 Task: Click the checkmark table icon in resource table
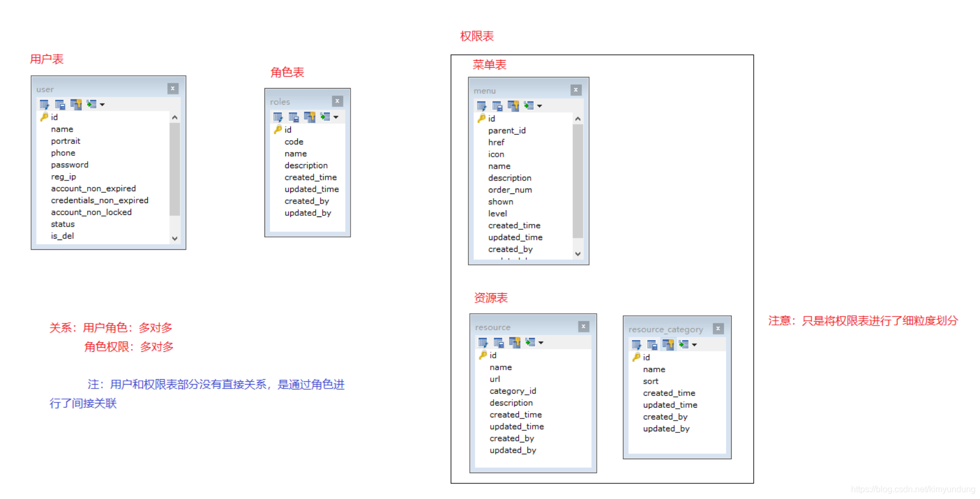click(x=483, y=343)
